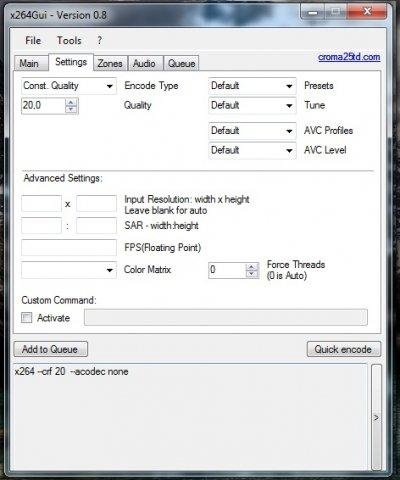Expand the Encode Type dropdown
The height and width of the screenshot is (480, 400).
pos(69,86)
